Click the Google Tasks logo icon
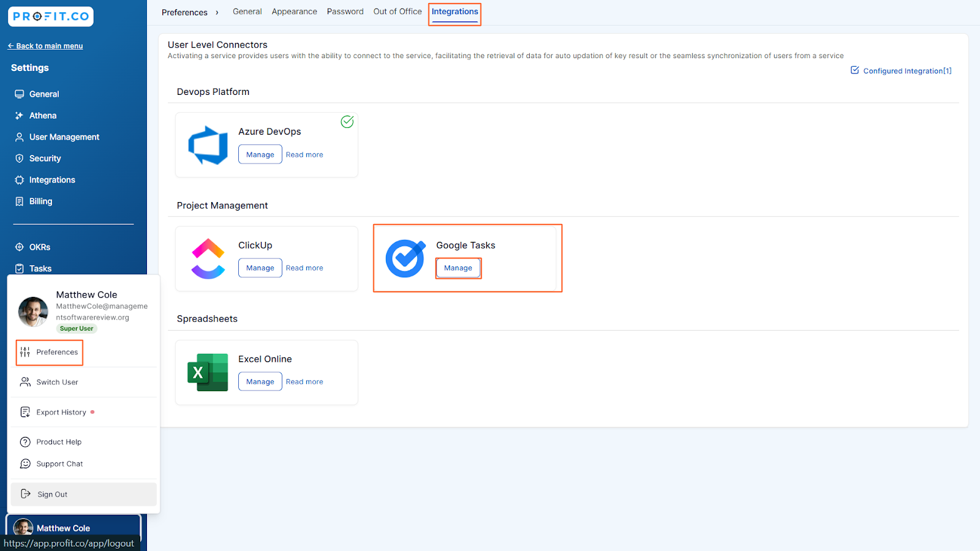 coord(405,258)
